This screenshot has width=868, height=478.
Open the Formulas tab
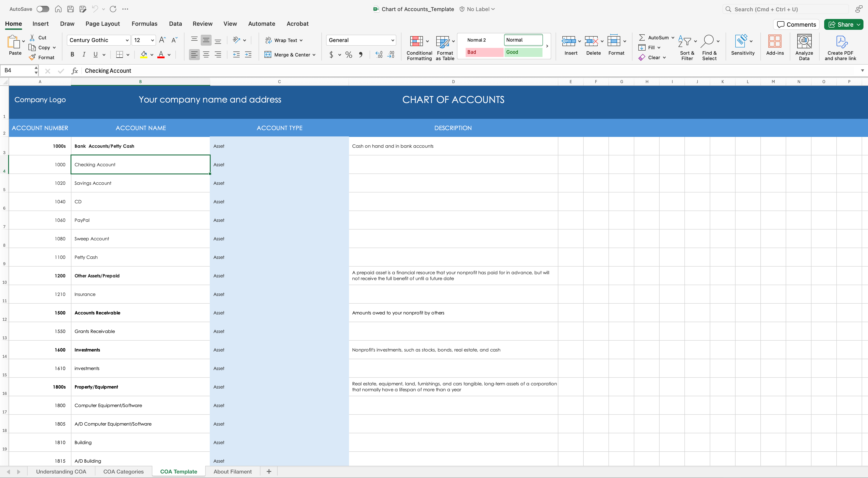pos(144,23)
